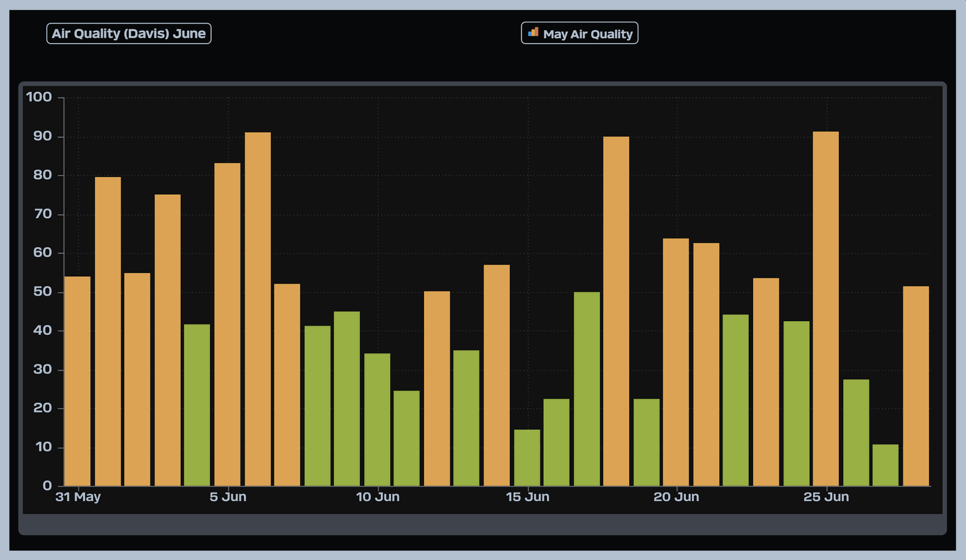
Task: Click the gray footer strip below chart
Action: 482,524
